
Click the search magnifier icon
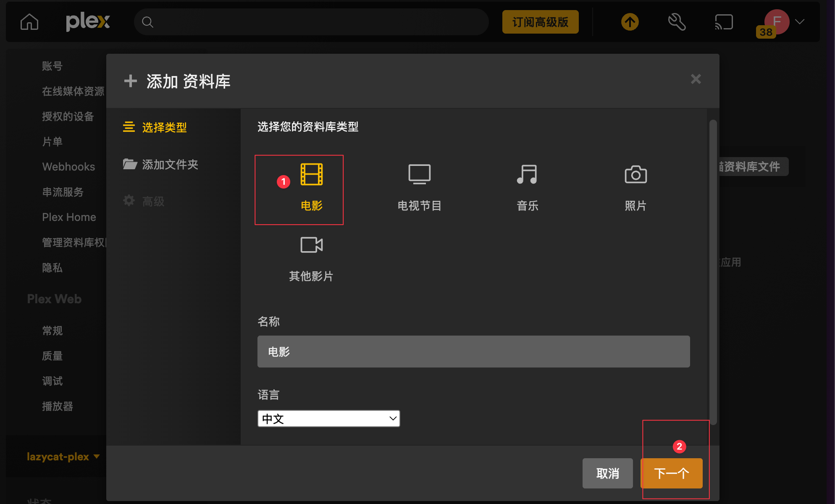pyautogui.click(x=147, y=22)
